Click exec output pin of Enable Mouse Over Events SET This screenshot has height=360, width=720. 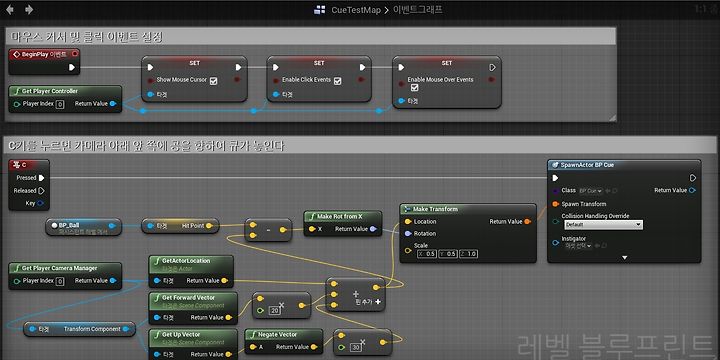pyautogui.click(x=492, y=68)
